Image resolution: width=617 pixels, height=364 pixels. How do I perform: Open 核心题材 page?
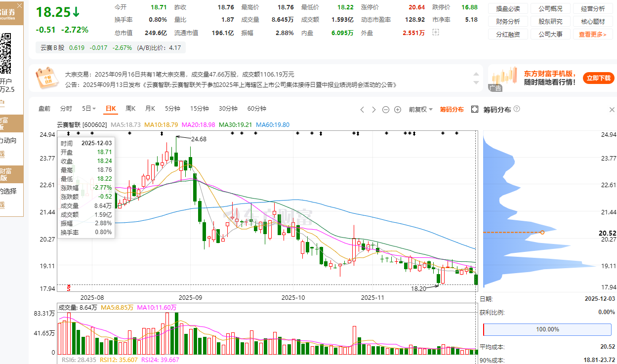point(593,22)
